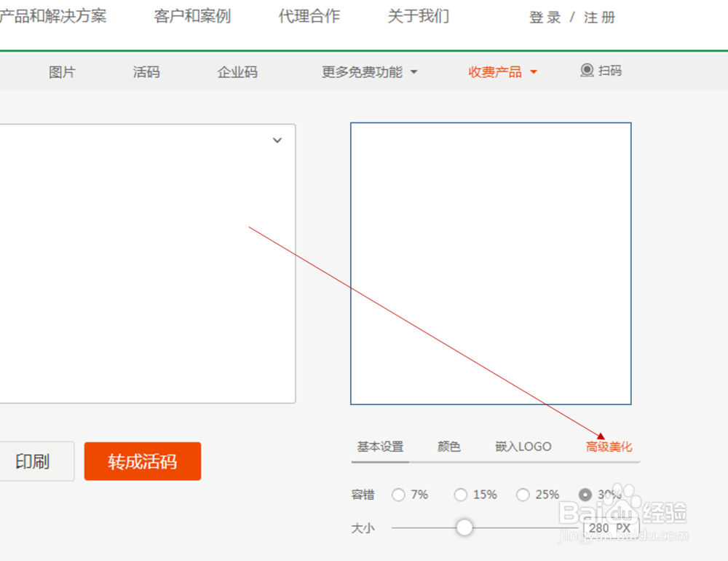
Task: Switch to the 颜色 tab
Action: (448, 447)
